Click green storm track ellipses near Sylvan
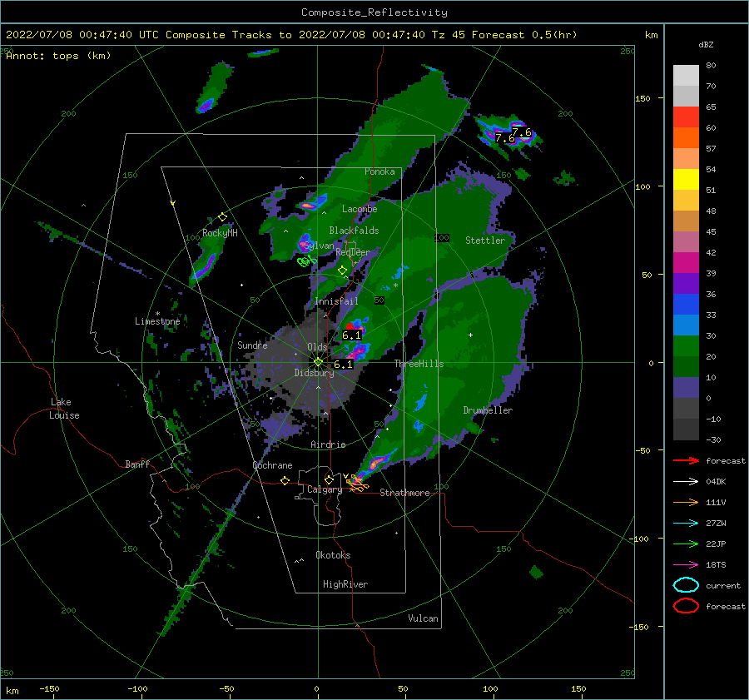Viewport: 749px width, 700px height. 306,261
